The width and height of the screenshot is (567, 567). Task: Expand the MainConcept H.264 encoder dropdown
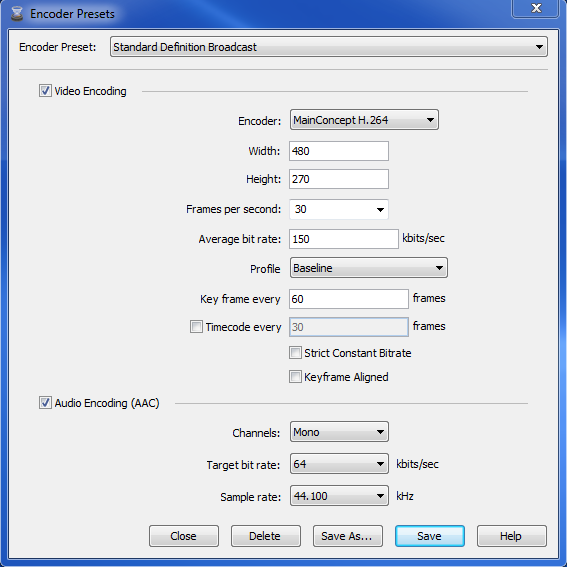point(364,120)
